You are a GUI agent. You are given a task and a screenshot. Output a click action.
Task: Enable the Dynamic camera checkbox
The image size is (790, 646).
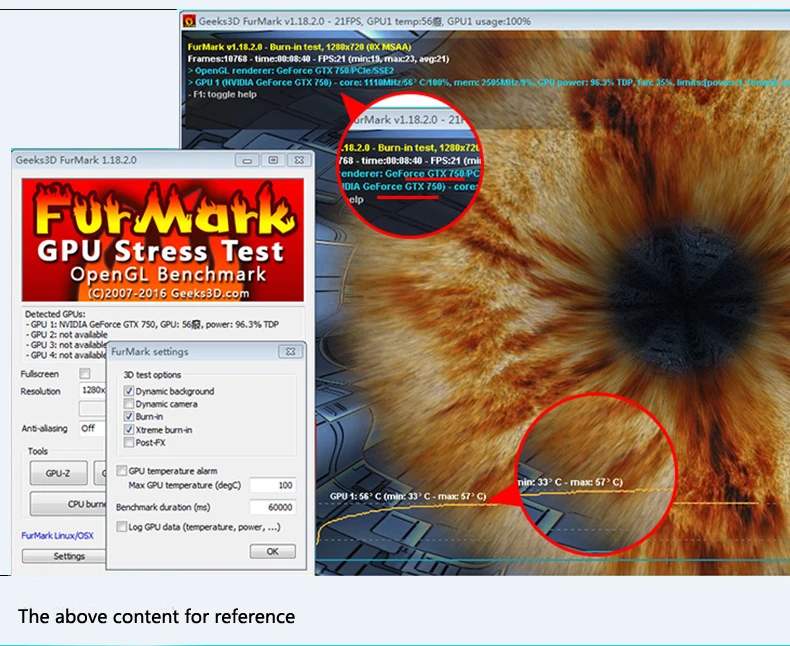128,404
